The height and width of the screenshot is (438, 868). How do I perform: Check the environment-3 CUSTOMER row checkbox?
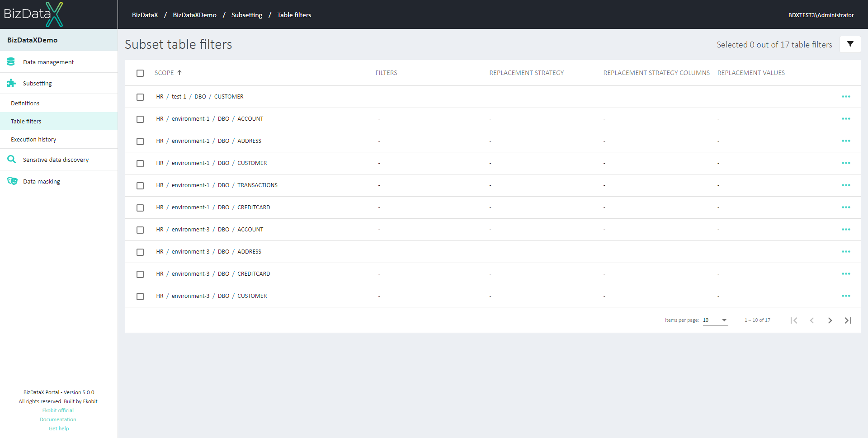pyautogui.click(x=140, y=297)
